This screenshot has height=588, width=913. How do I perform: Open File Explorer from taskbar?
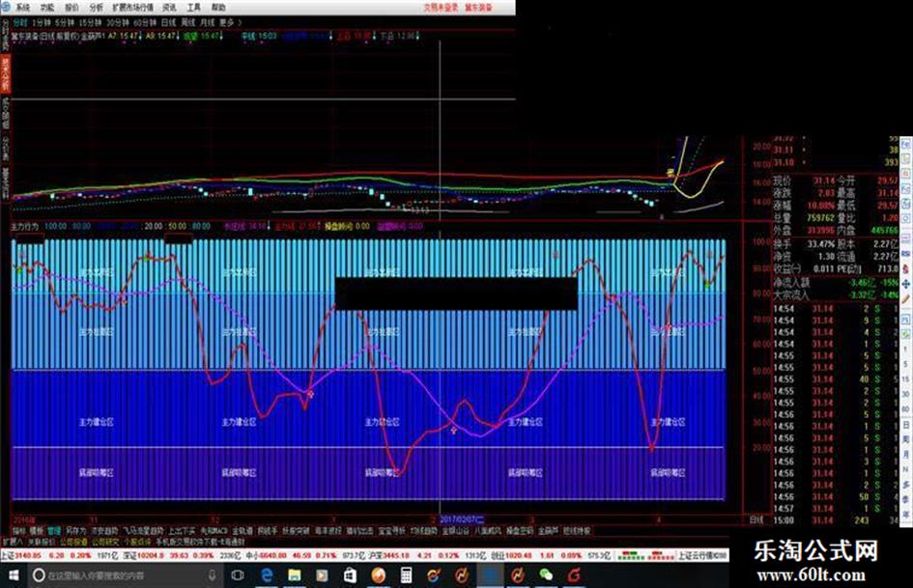coord(294,575)
